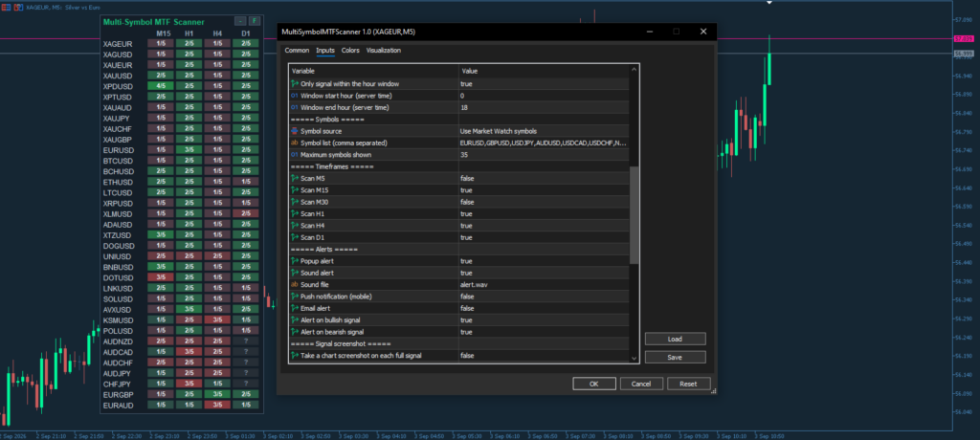Image resolution: width=980 pixels, height=440 pixels.
Task: Click the DOTUSD M15 red cell showing 3/5
Action: [x=161, y=277]
